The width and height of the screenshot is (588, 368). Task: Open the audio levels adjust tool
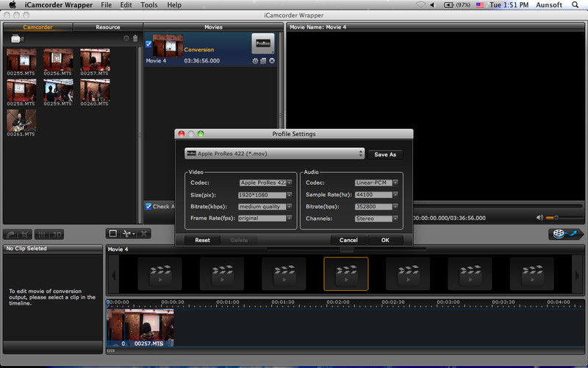(43, 235)
